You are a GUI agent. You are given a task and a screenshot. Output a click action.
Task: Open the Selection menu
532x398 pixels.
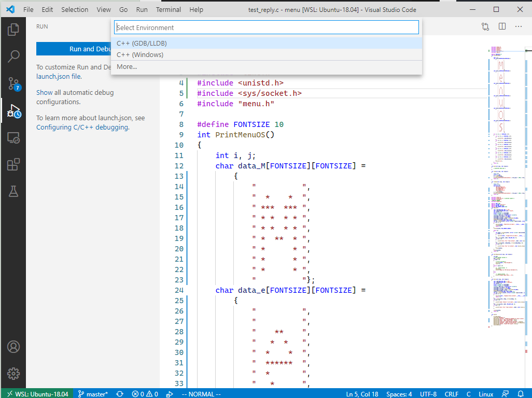pos(75,9)
